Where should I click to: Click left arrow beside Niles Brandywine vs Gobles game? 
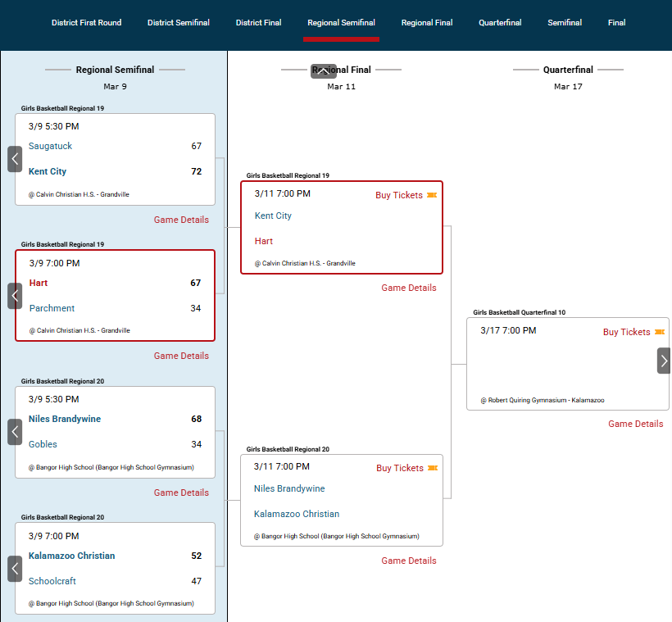(x=15, y=432)
